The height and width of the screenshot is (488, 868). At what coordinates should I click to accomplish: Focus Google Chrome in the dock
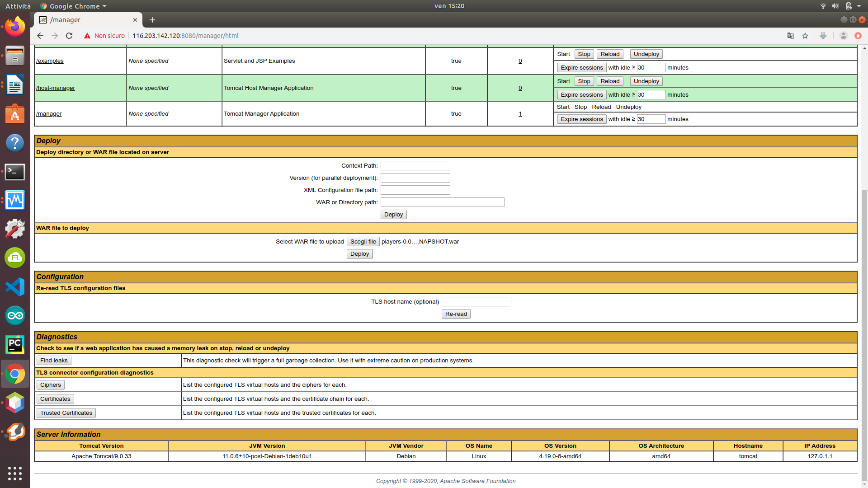tap(15, 374)
